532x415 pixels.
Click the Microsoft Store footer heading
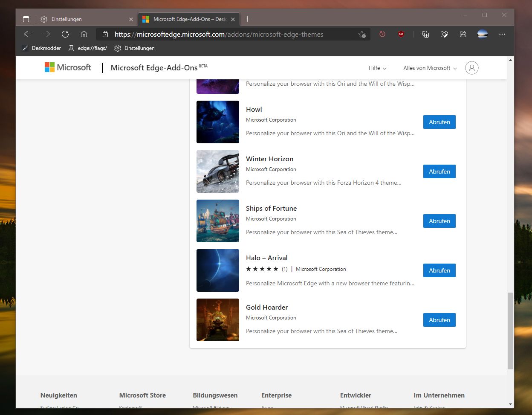142,395
